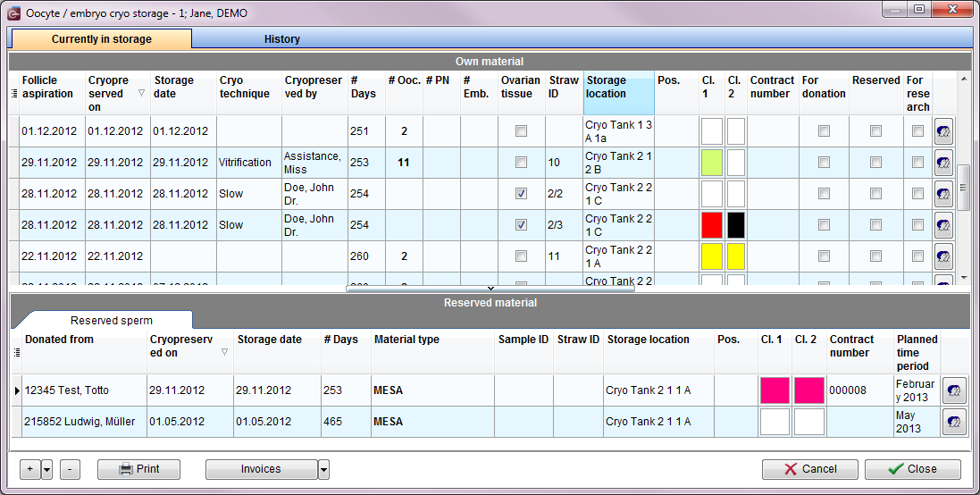The width and height of the screenshot is (980, 495).
Task: Click scrollbar down arrow in Own material
Action: 965,278
